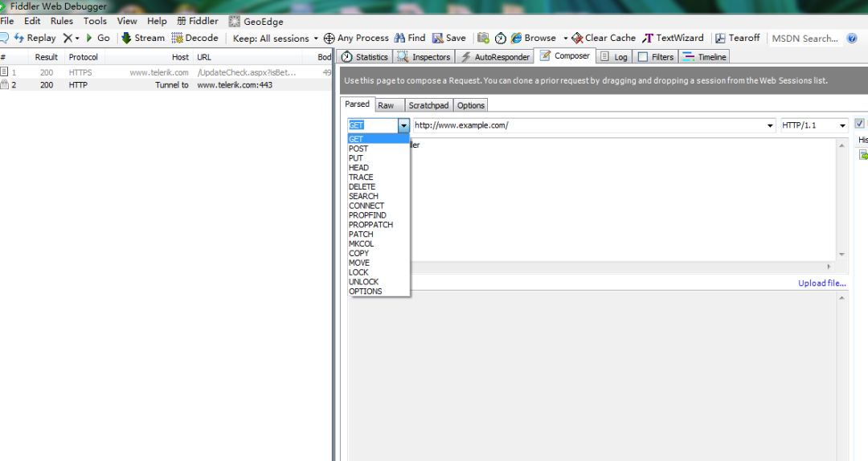Open the File menu
The height and width of the screenshot is (461, 868).
pyautogui.click(x=7, y=21)
